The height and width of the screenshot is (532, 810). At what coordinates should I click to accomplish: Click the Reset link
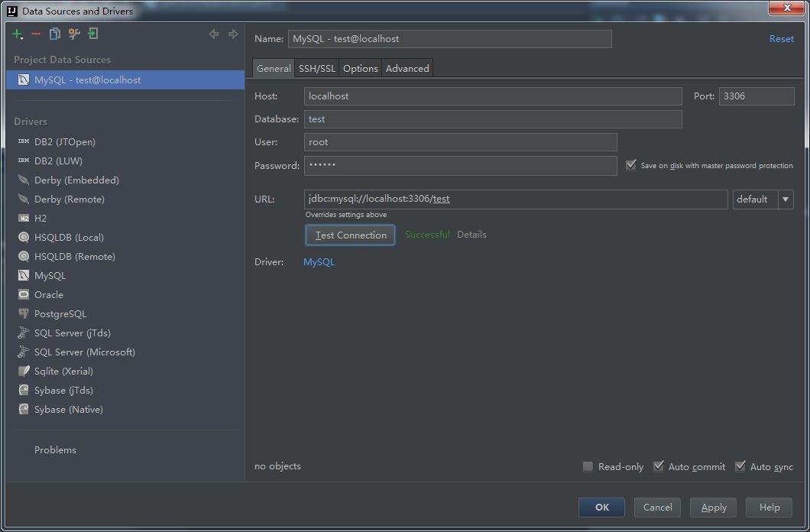click(x=782, y=39)
